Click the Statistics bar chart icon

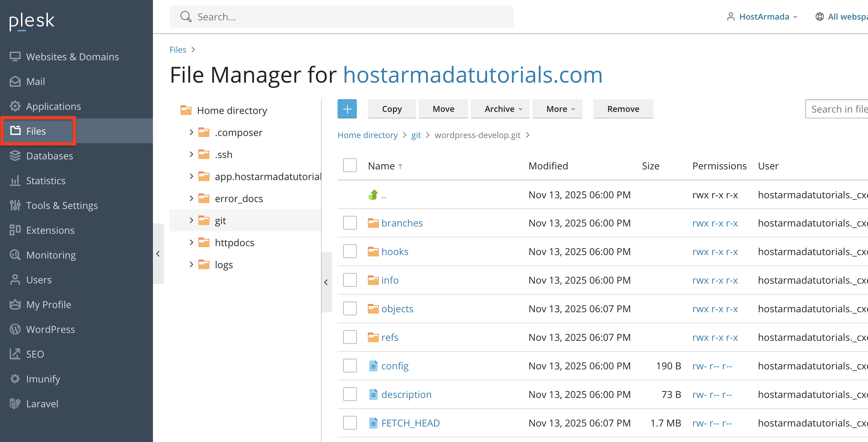pyautogui.click(x=15, y=180)
